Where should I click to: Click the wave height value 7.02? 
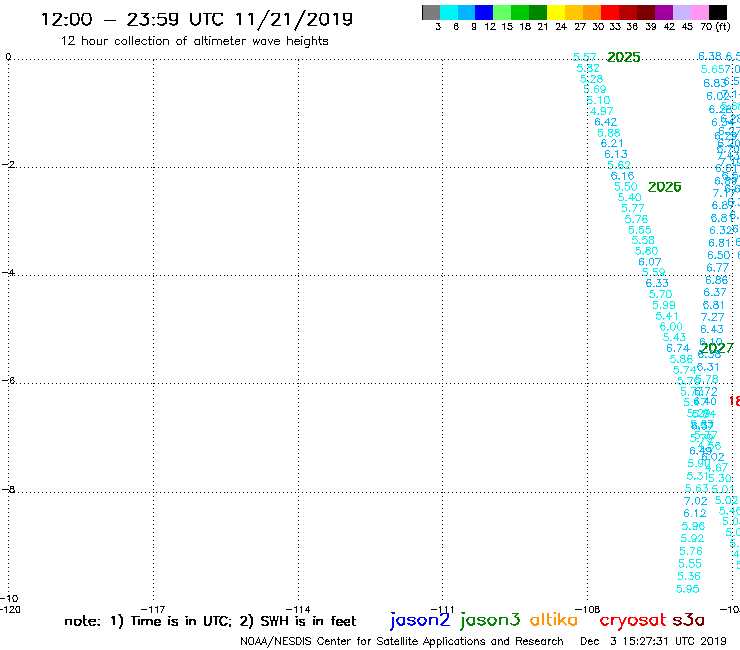click(696, 501)
